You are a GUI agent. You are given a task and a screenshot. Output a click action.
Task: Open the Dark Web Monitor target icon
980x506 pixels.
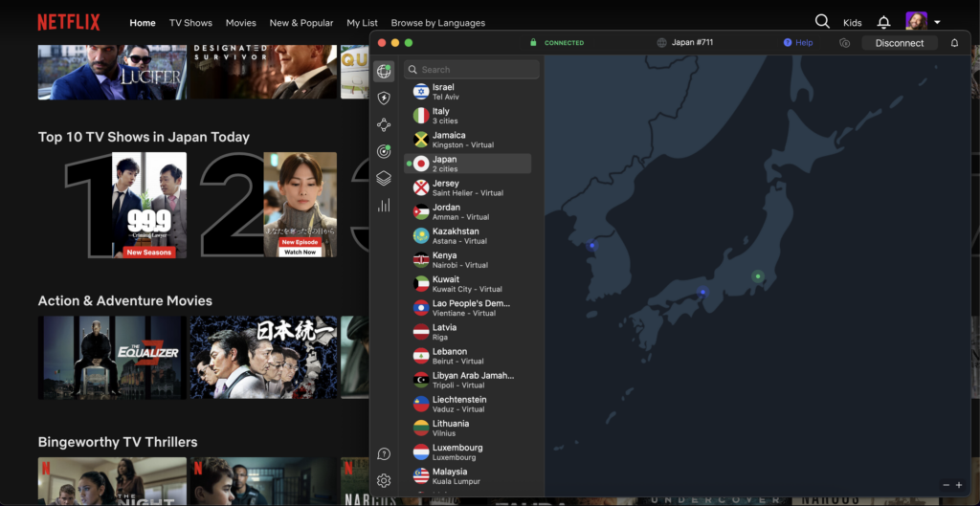pyautogui.click(x=384, y=151)
